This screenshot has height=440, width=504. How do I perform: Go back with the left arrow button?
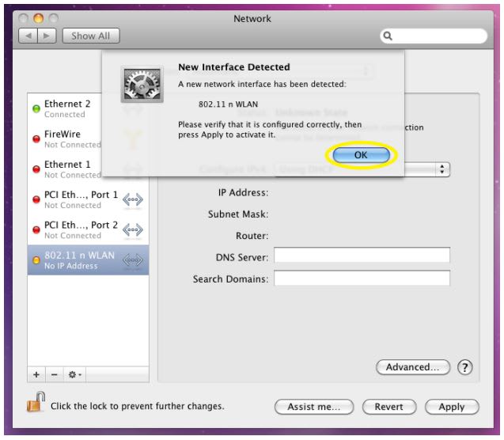point(28,36)
